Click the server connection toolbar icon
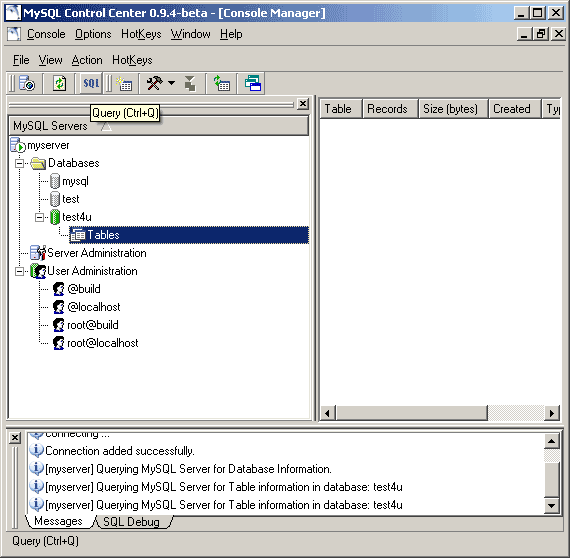The image size is (570, 558). 27,84
